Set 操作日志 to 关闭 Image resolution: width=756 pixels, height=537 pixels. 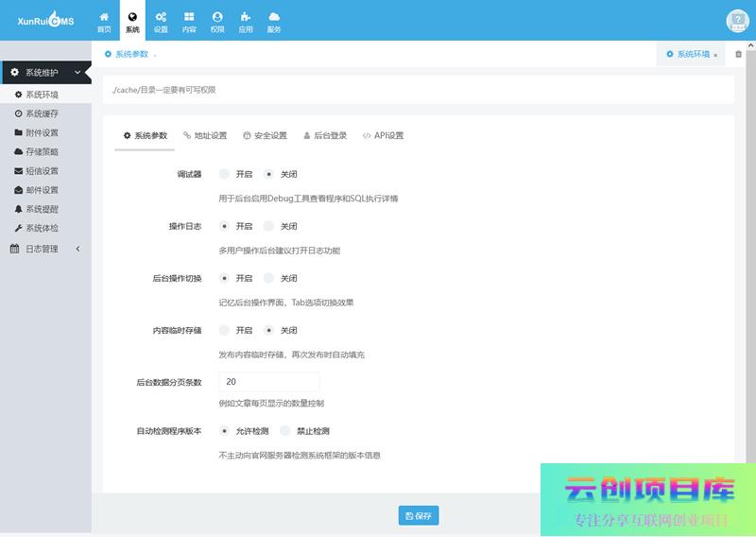[x=269, y=226]
